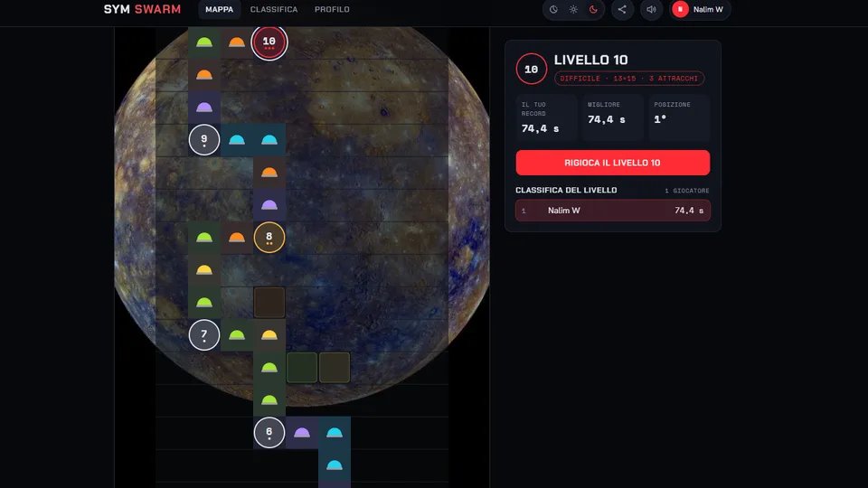Click the MIGLIORE 74,4 s stat
Image resolution: width=868 pixels, height=488 pixels.
[612, 117]
